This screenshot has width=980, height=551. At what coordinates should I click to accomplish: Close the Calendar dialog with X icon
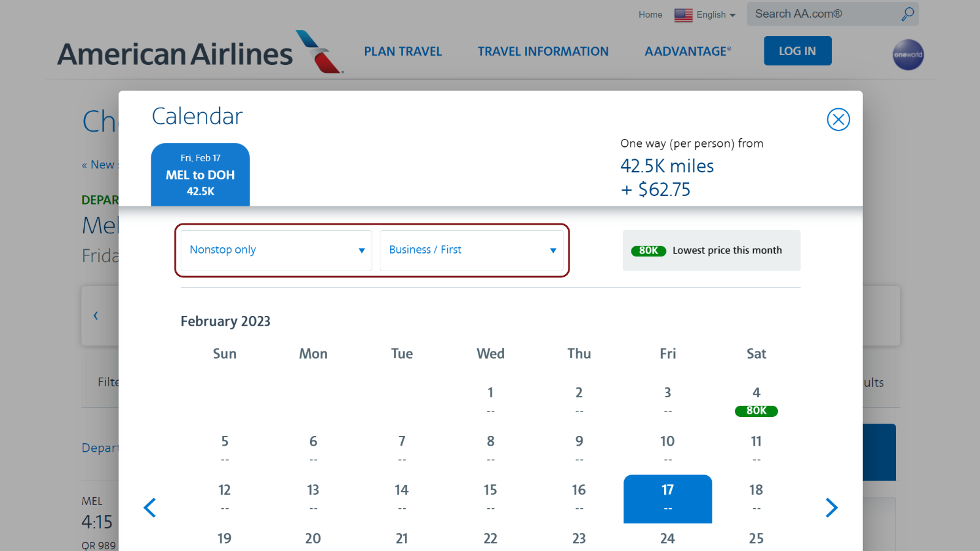click(x=838, y=119)
